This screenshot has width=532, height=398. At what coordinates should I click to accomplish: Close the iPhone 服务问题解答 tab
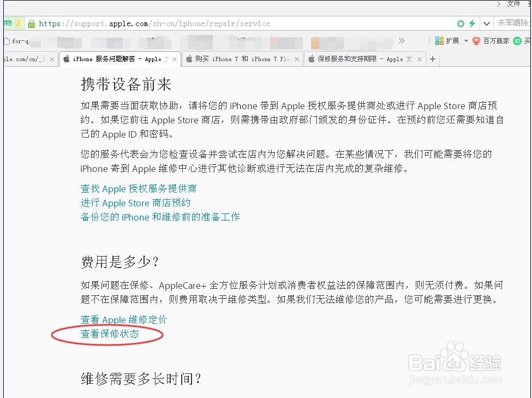175,59
